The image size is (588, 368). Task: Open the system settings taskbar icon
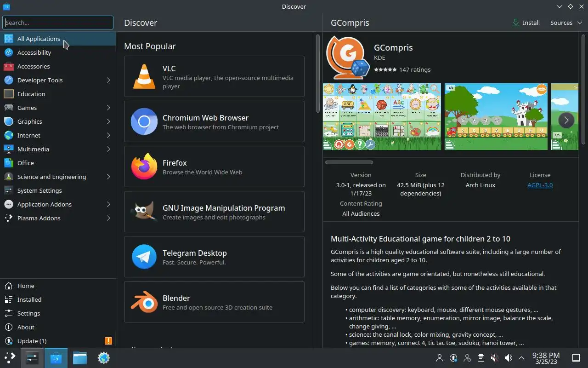[x=32, y=357]
